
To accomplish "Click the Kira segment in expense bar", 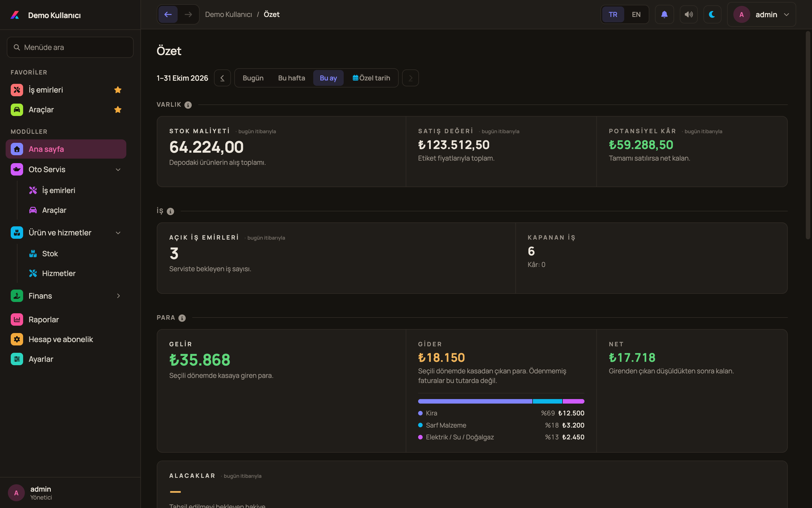I will 475,401.
